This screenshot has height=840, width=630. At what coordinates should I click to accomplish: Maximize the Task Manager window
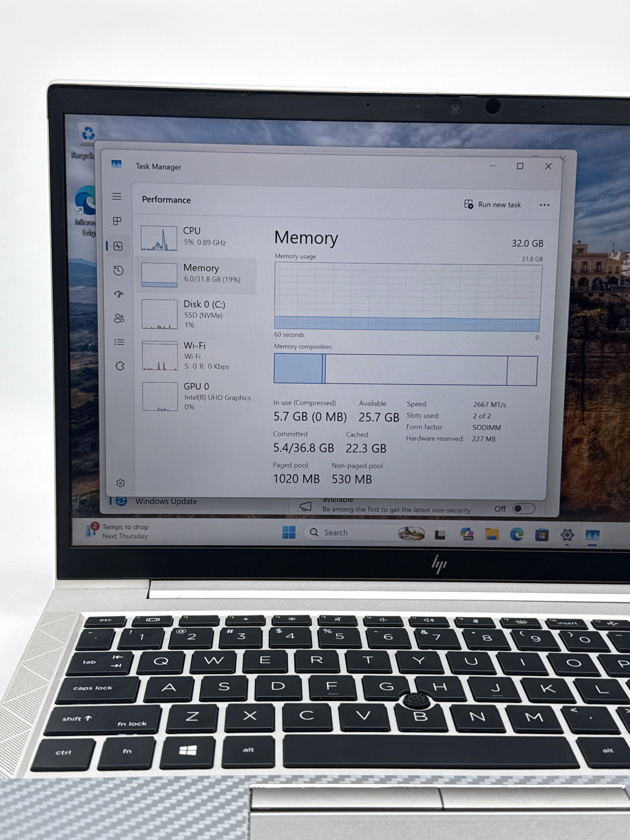pos(520,166)
